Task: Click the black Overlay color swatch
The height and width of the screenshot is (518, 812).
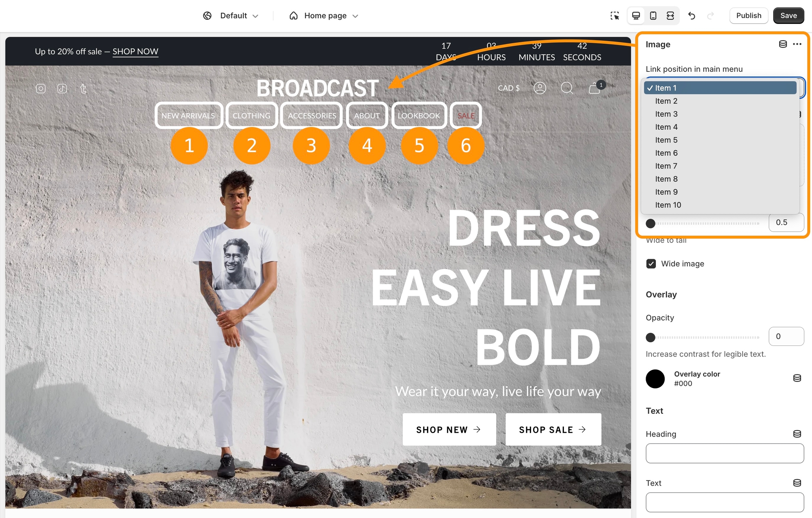Action: (x=655, y=379)
